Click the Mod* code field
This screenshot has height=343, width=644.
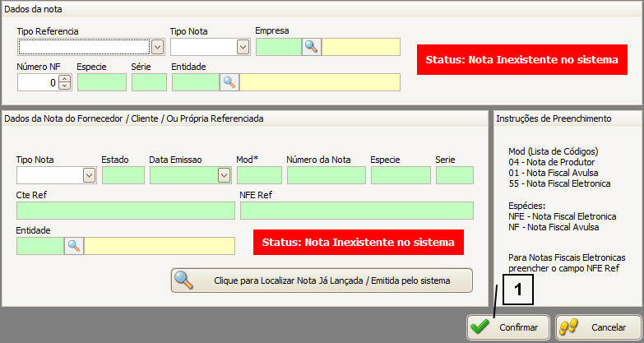pyautogui.click(x=260, y=175)
